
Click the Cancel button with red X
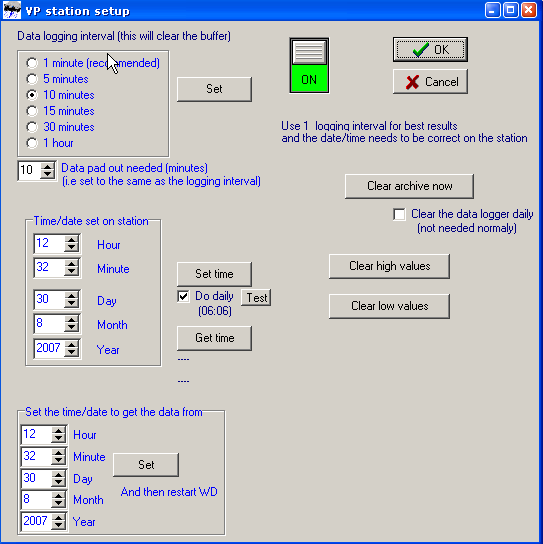(430, 82)
